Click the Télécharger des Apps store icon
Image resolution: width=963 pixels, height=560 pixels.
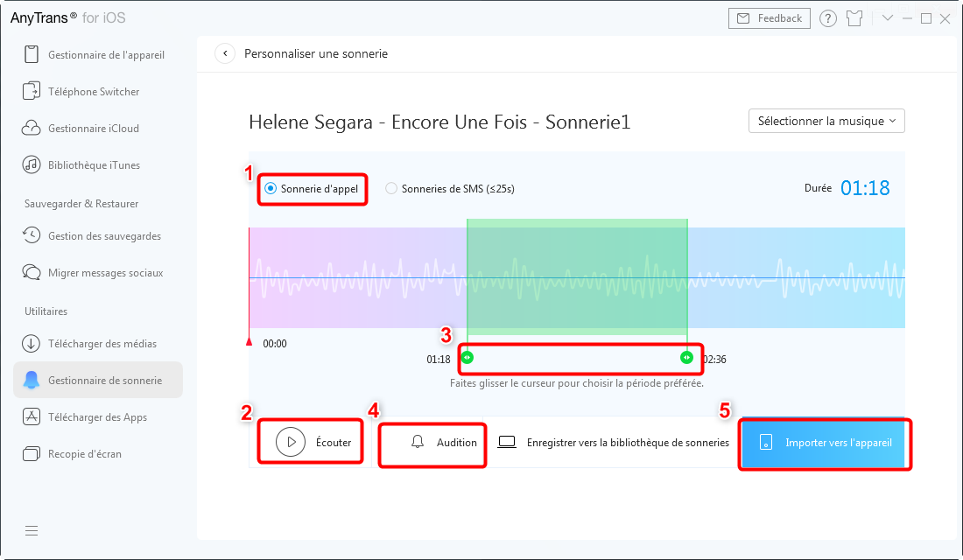(32, 416)
